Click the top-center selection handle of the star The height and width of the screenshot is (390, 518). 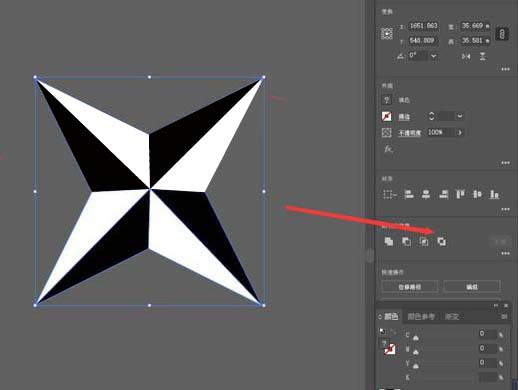(x=149, y=77)
